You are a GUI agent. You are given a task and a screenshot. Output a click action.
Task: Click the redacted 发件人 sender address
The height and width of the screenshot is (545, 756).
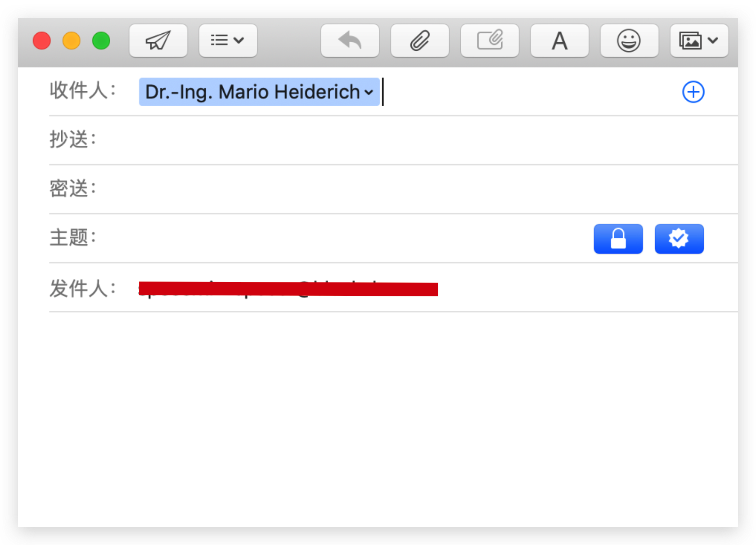pos(288,289)
